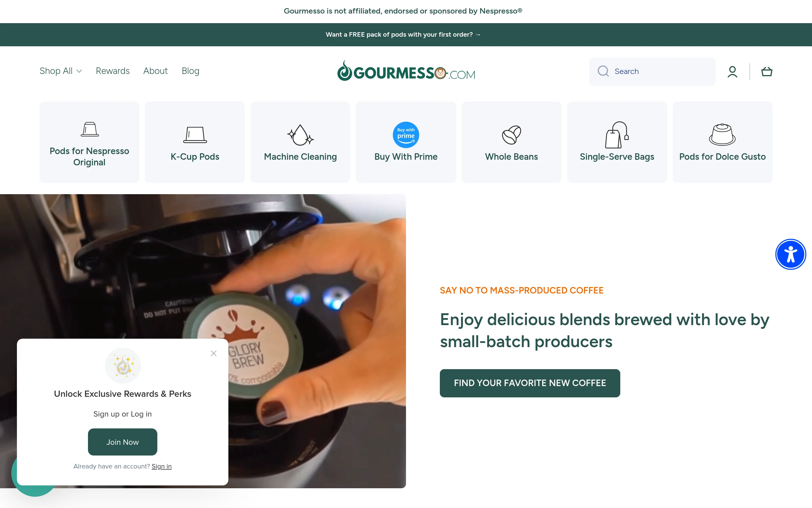812x508 pixels.
Task: Open the user account icon
Action: (732, 72)
